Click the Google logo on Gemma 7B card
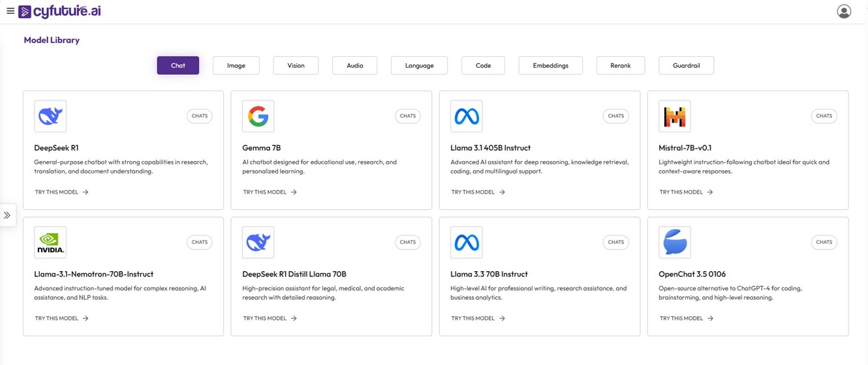The image size is (868, 365). pos(258,117)
